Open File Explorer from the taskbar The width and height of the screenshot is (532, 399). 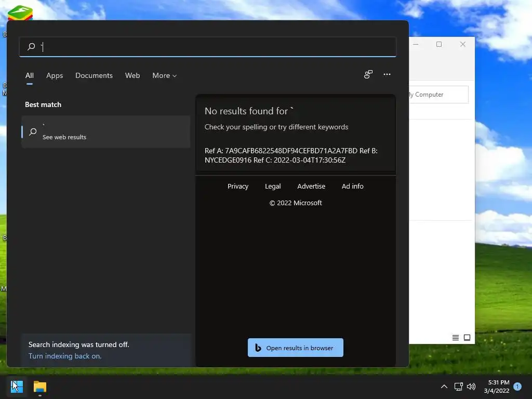40,387
